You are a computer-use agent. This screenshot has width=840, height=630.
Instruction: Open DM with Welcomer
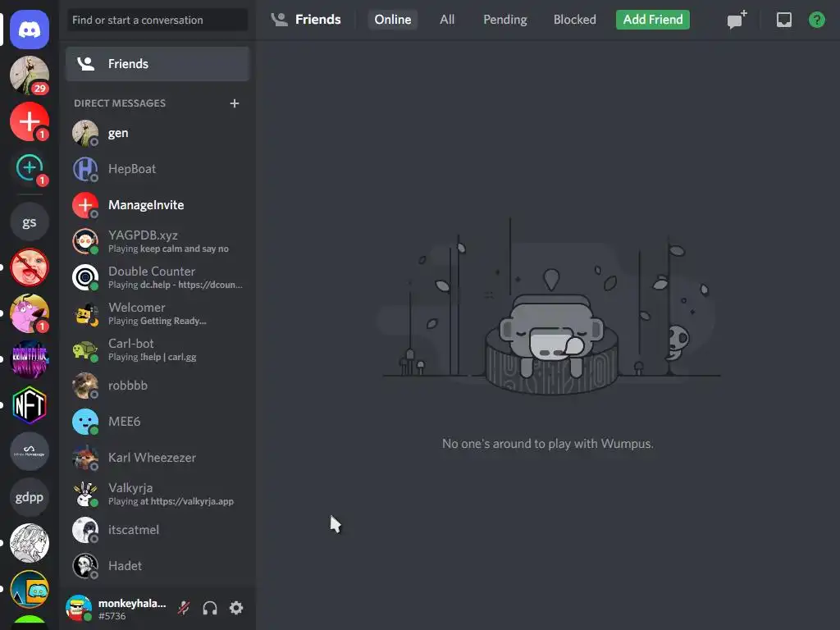point(157,313)
